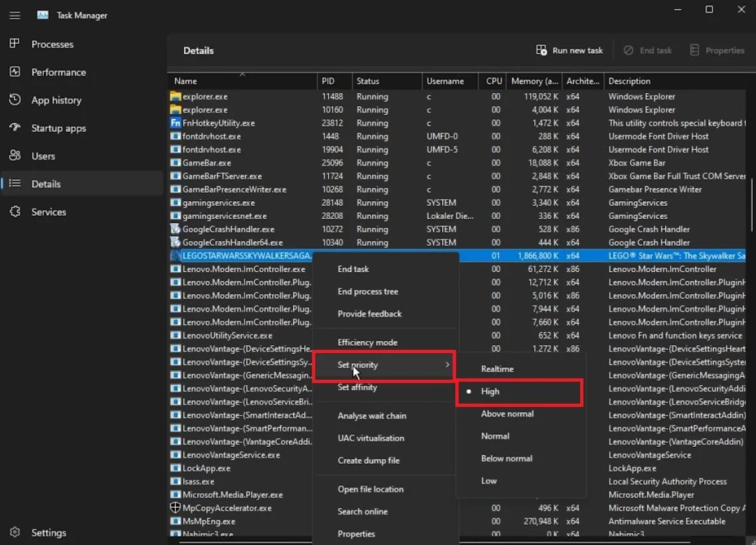Viewport: 756px width, 545px height.
Task: Sort processes by Memory column header
Action: pos(534,81)
